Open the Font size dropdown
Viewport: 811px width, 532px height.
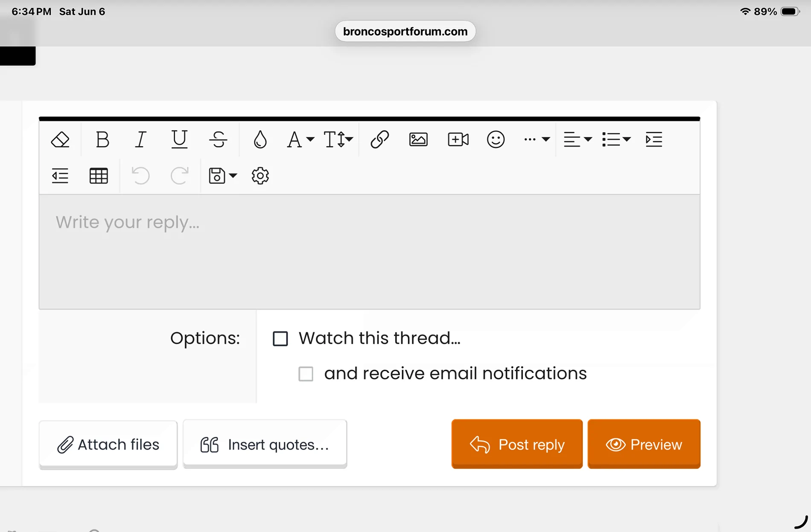tap(338, 140)
